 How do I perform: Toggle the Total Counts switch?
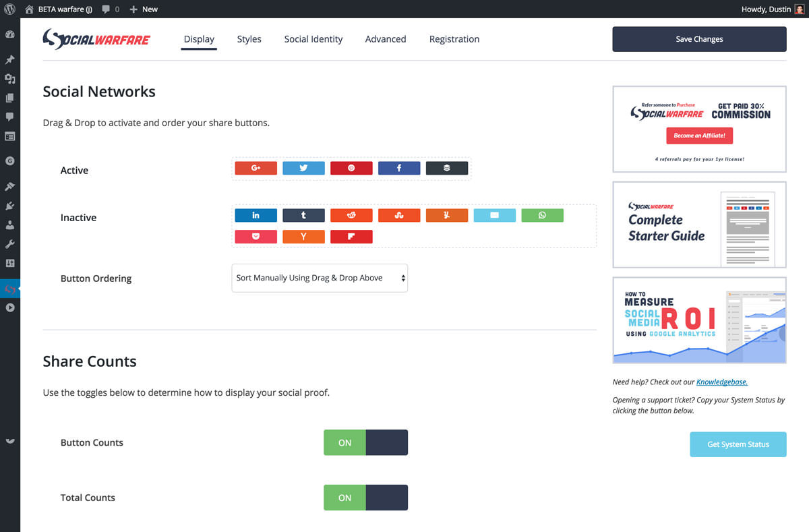tap(365, 498)
